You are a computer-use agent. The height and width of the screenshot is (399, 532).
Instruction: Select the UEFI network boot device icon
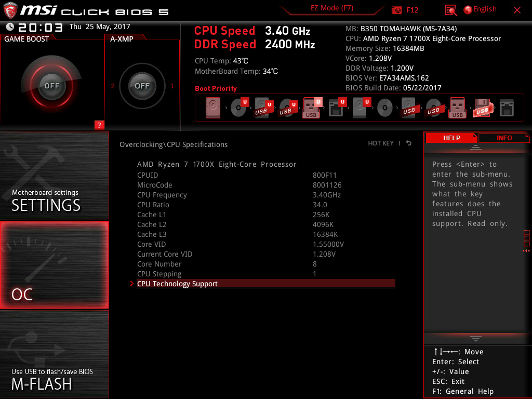tap(337, 107)
